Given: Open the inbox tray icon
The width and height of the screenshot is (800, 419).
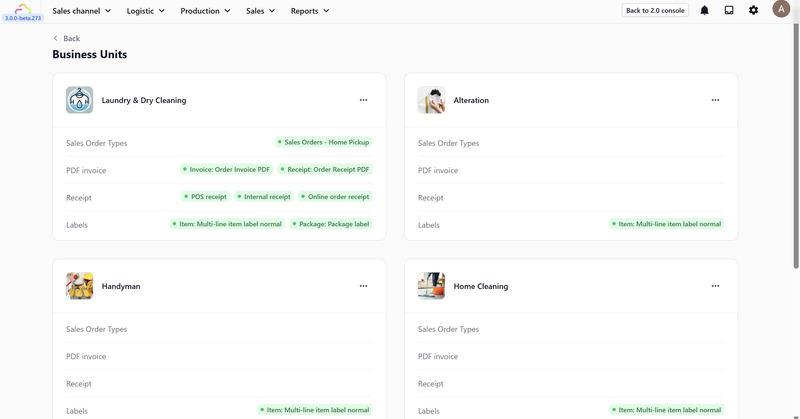Looking at the screenshot, I should tap(729, 10).
